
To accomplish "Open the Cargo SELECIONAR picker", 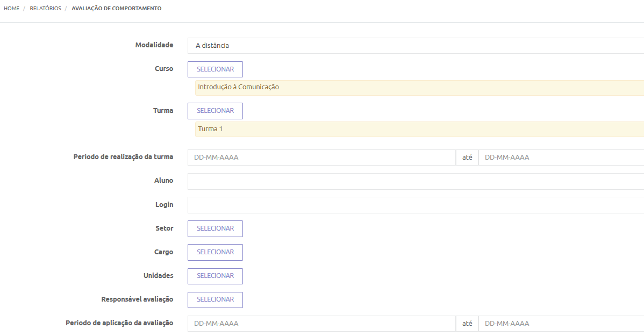I will [215, 252].
